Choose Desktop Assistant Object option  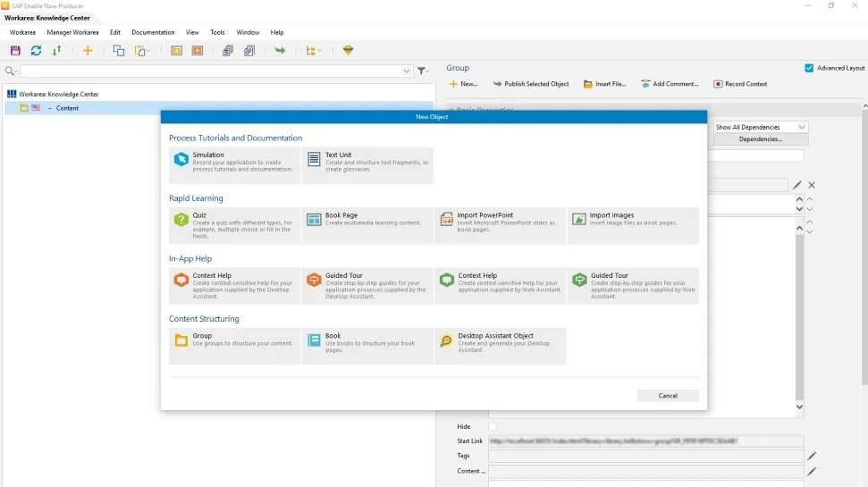pos(501,346)
